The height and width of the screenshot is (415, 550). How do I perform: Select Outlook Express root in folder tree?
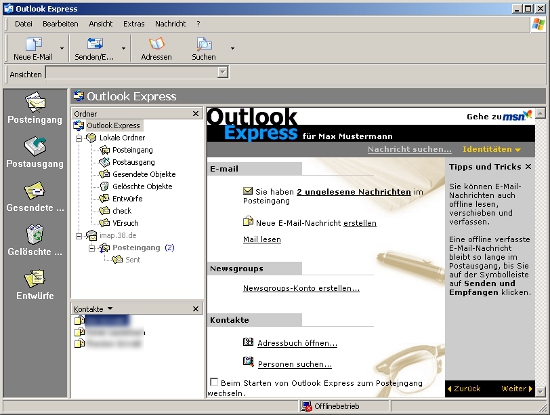coord(113,125)
